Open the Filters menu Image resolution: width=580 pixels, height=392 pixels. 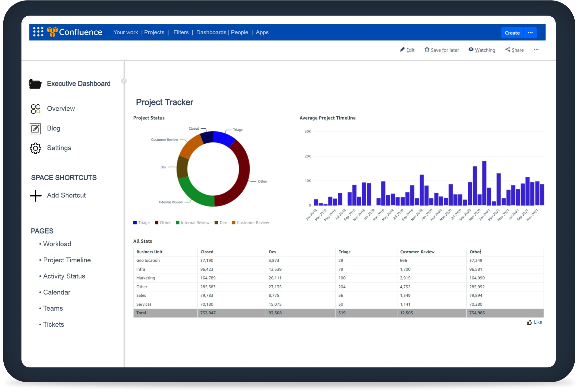[181, 32]
